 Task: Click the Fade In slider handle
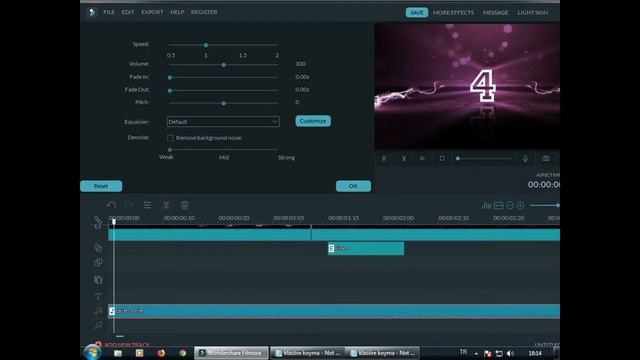point(170,78)
